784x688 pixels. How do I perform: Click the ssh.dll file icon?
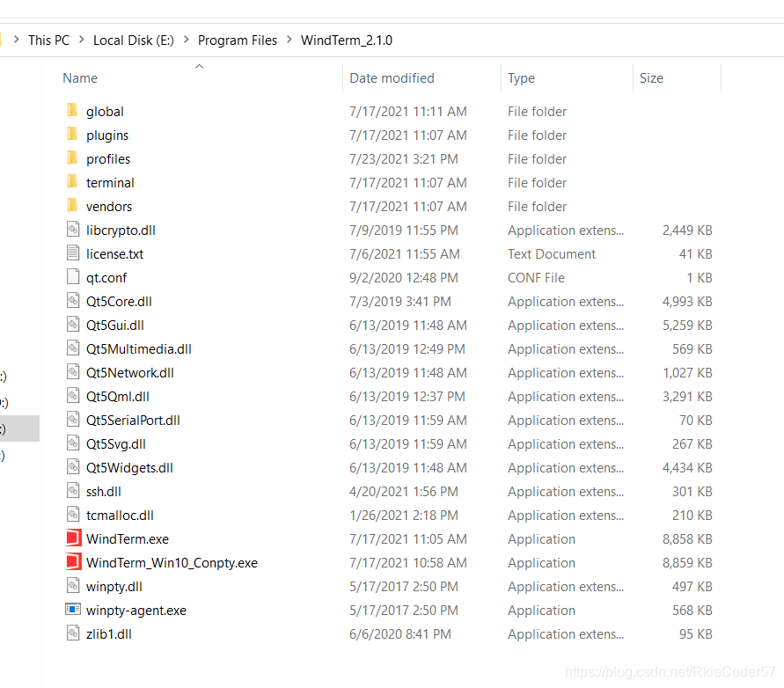pos(73,491)
